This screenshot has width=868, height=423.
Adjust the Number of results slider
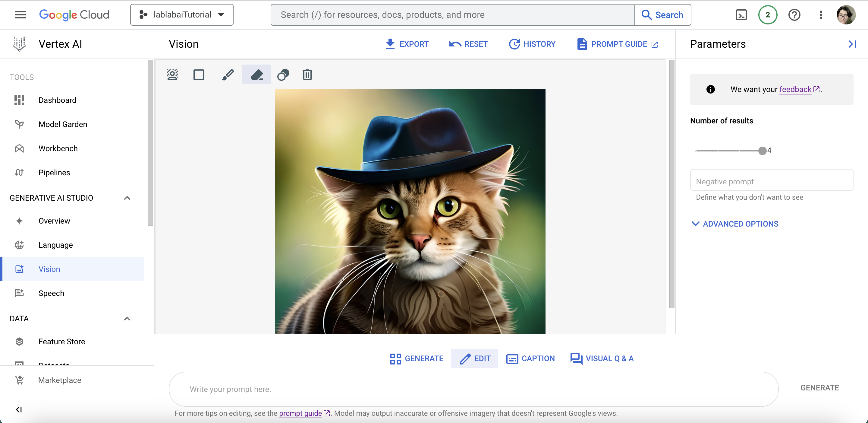click(762, 151)
